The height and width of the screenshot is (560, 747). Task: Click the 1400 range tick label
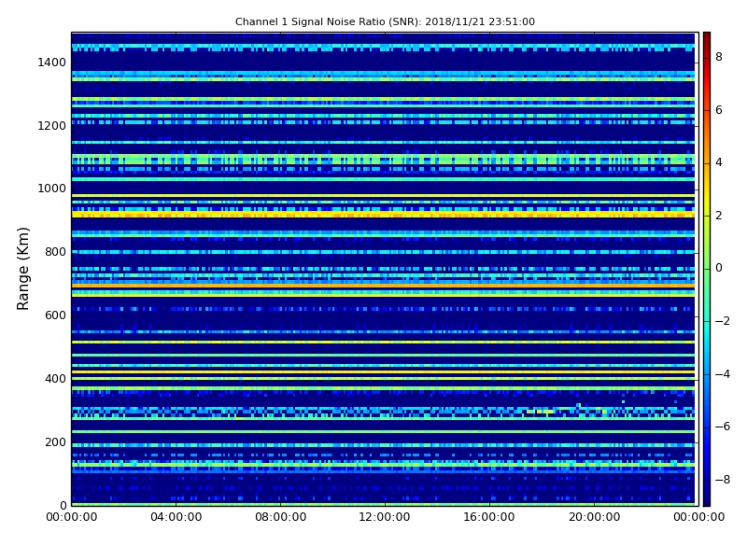(x=51, y=63)
